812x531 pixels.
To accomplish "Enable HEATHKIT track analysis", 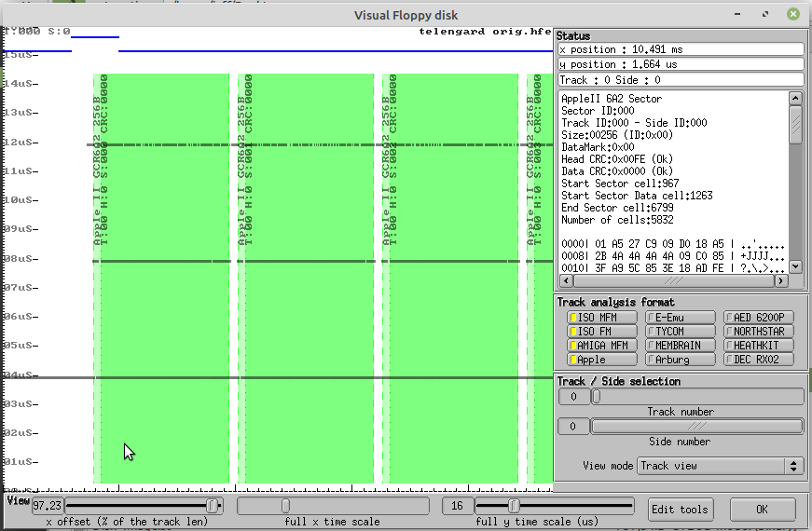I will [759, 346].
